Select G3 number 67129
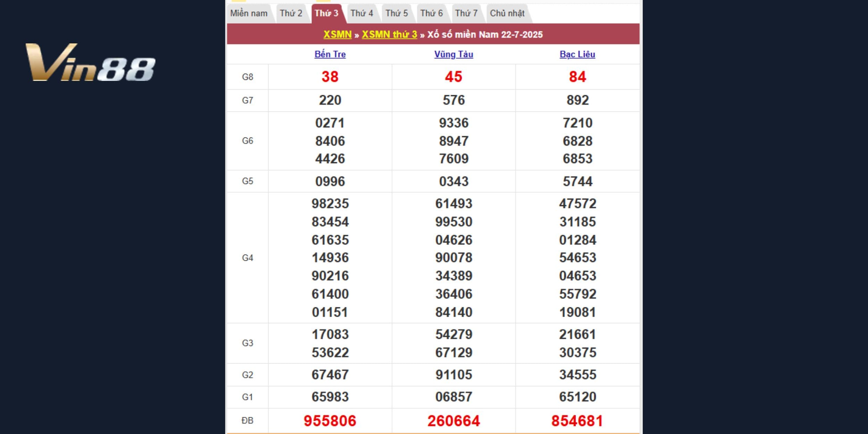 [453, 352]
